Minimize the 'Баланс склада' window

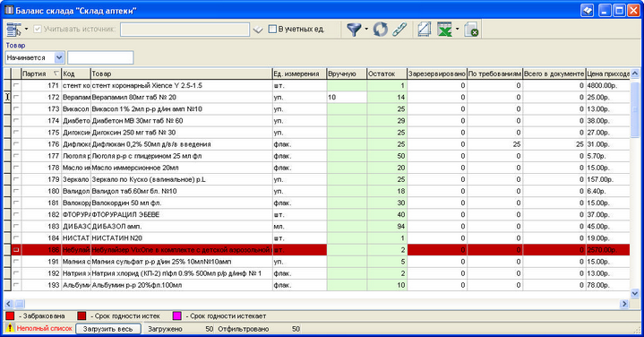coord(605,10)
